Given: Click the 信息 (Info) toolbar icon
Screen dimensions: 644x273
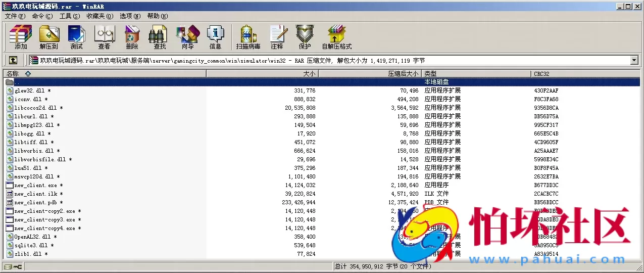Looking at the screenshot, I should [215, 37].
